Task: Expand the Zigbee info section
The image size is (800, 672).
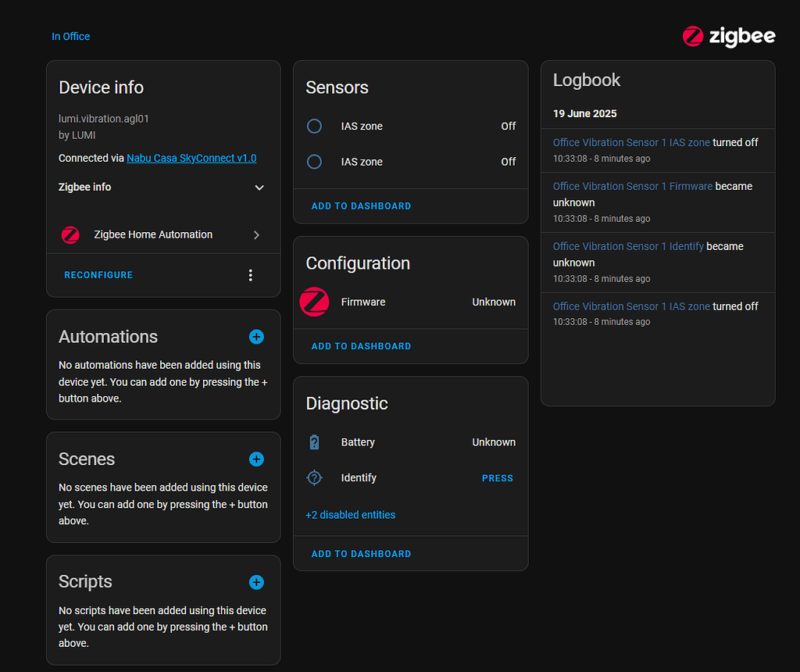Action: coord(259,188)
